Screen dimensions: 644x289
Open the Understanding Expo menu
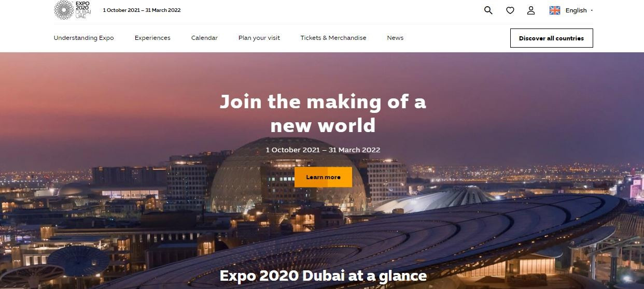click(x=83, y=38)
